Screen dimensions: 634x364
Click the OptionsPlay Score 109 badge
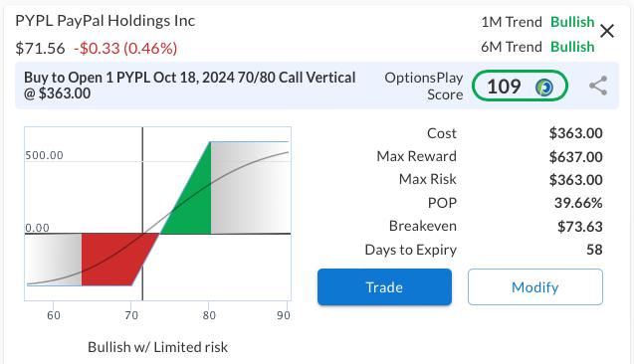(x=520, y=86)
